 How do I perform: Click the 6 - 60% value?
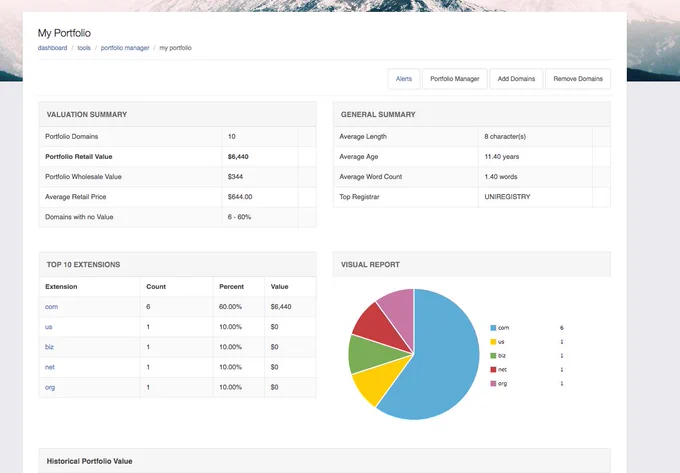[x=239, y=217]
